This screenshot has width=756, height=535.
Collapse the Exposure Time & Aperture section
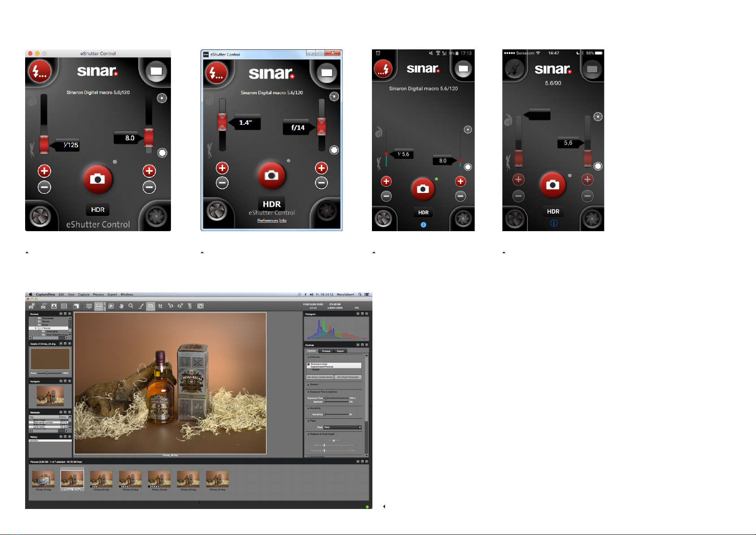(309, 392)
